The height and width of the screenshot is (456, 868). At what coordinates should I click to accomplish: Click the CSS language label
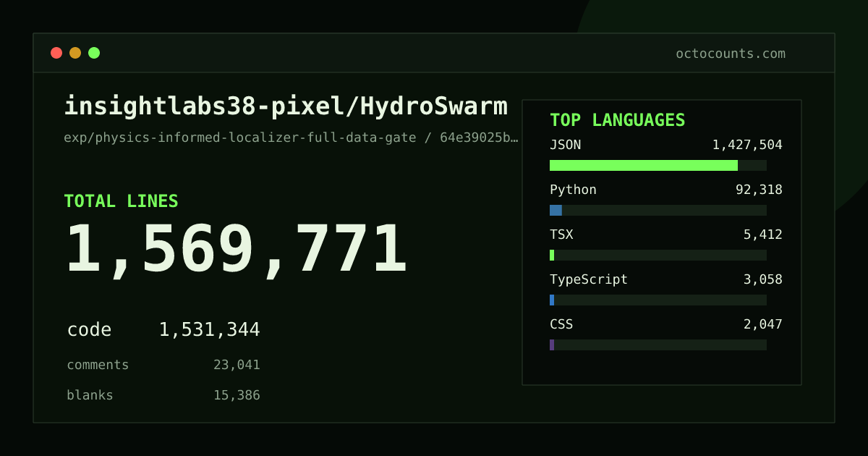561,324
